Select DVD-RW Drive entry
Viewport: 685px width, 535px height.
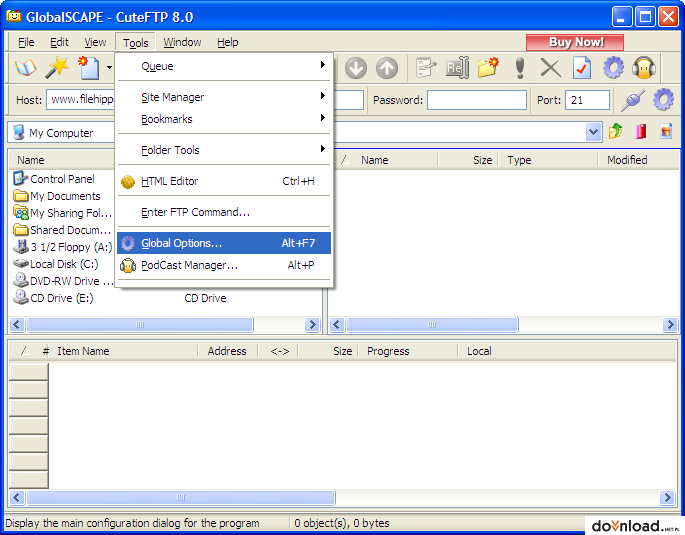(63, 281)
